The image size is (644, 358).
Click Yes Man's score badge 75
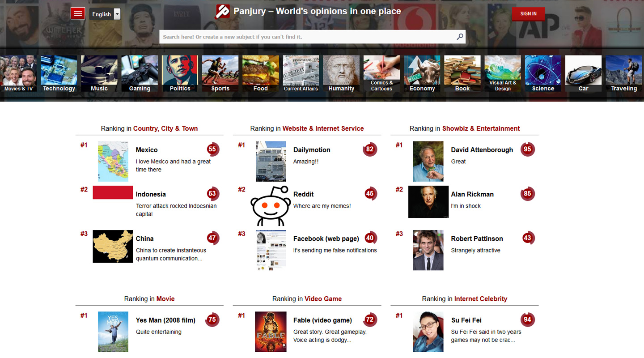coord(212,320)
